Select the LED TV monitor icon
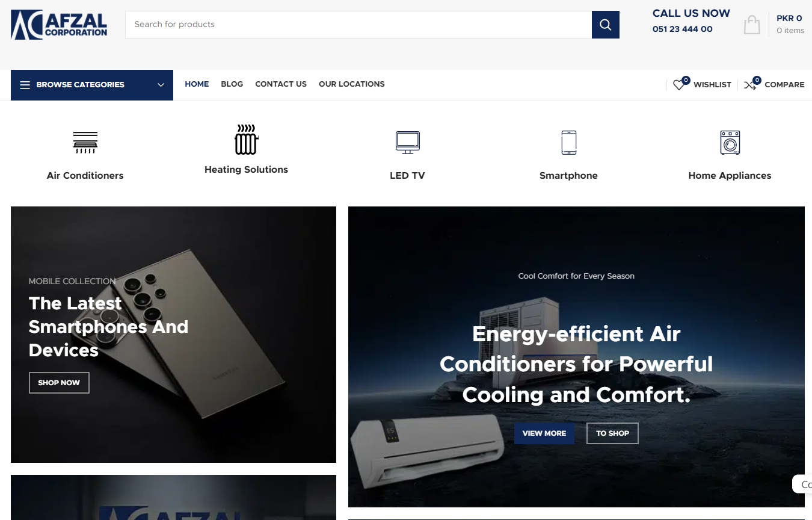Screen dimensions: 812x520 pyautogui.click(x=407, y=143)
